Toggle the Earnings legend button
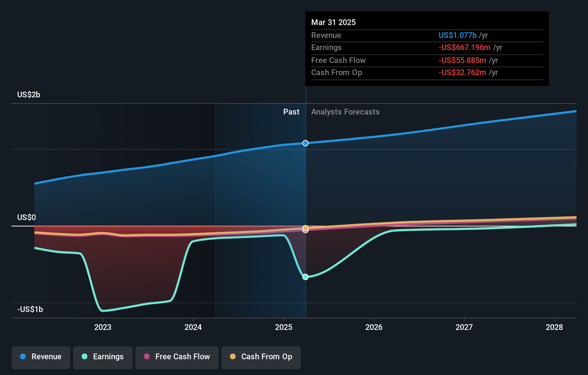This screenshot has height=375, width=588. (x=103, y=357)
